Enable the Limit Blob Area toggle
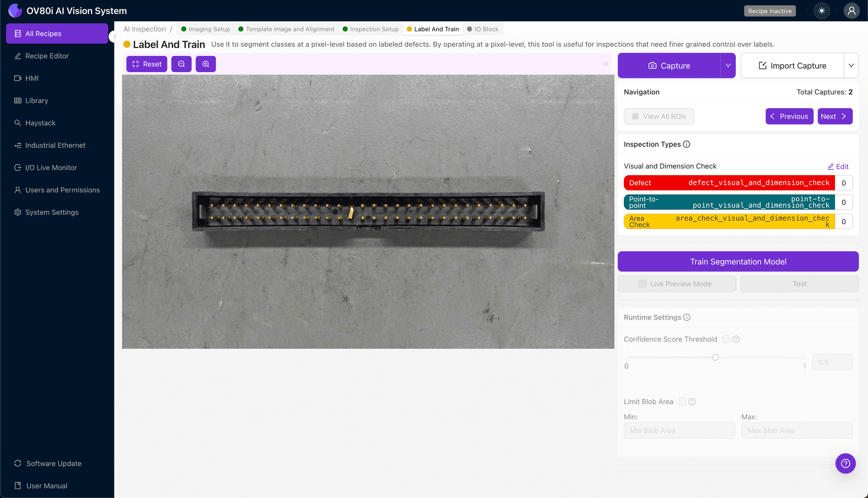 pyautogui.click(x=682, y=401)
